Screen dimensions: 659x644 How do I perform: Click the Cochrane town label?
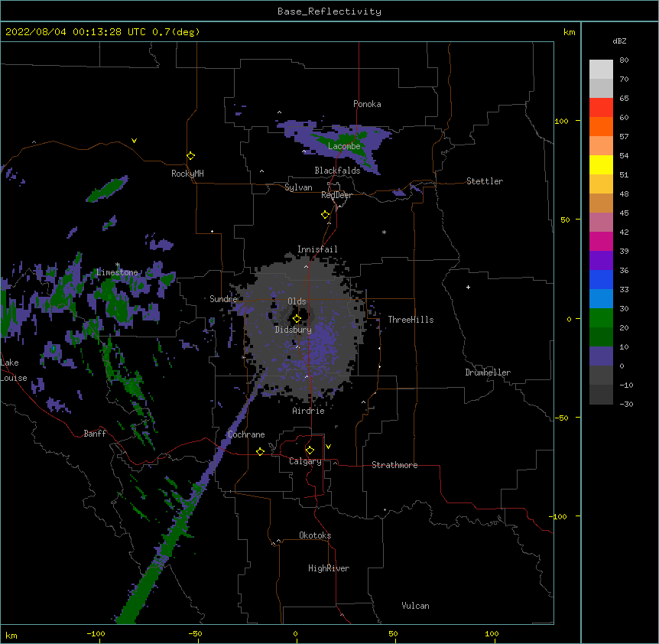246,434
